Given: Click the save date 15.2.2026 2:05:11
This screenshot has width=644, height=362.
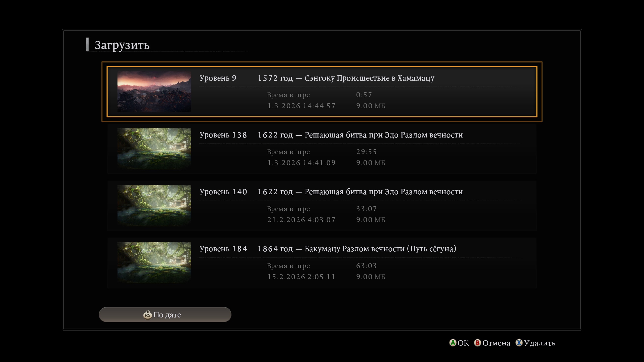Looking at the screenshot, I should tap(301, 277).
